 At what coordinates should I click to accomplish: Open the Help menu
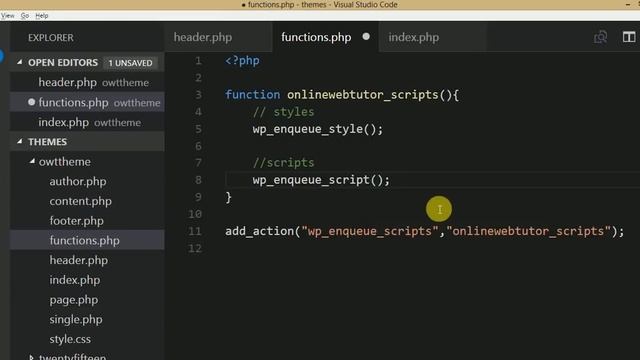click(x=42, y=16)
